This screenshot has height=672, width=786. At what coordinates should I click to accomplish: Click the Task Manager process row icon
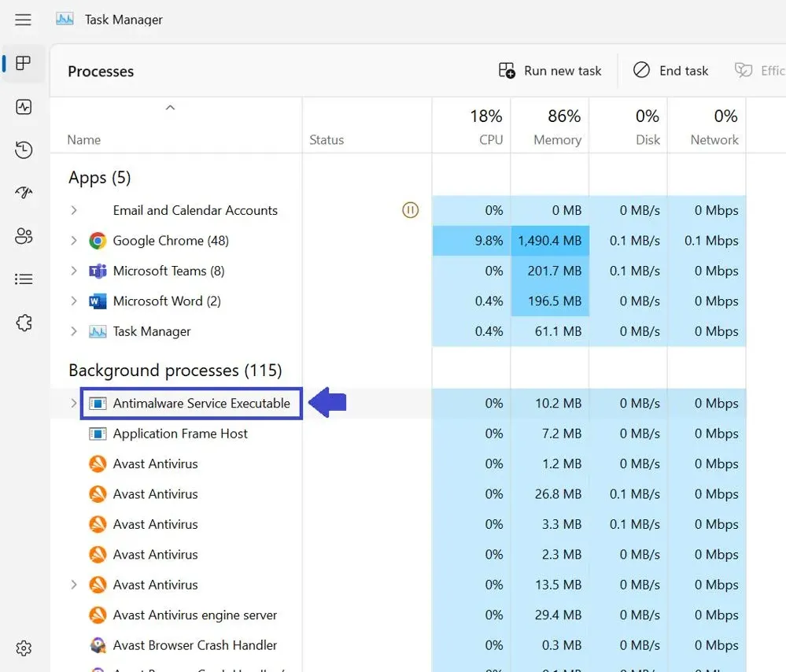click(98, 331)
